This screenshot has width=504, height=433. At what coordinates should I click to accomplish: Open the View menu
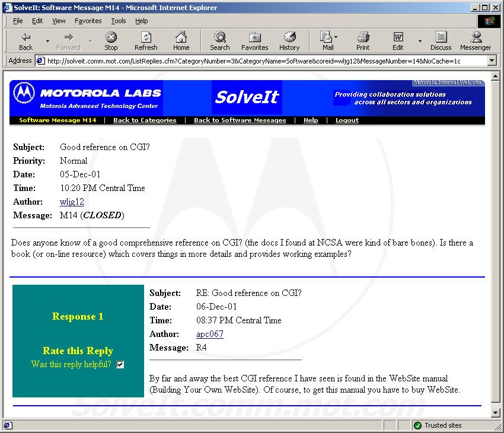[x=59, y=21]
